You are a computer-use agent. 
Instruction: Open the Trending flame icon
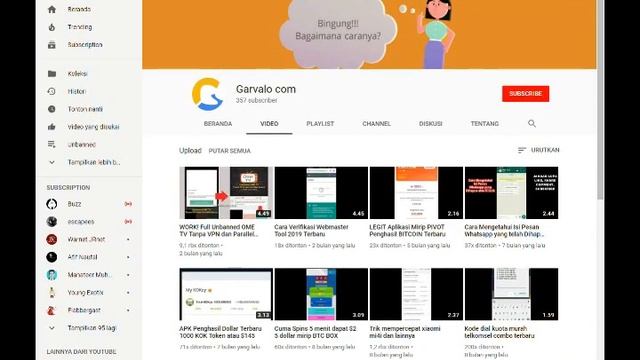tap(52, 27)
